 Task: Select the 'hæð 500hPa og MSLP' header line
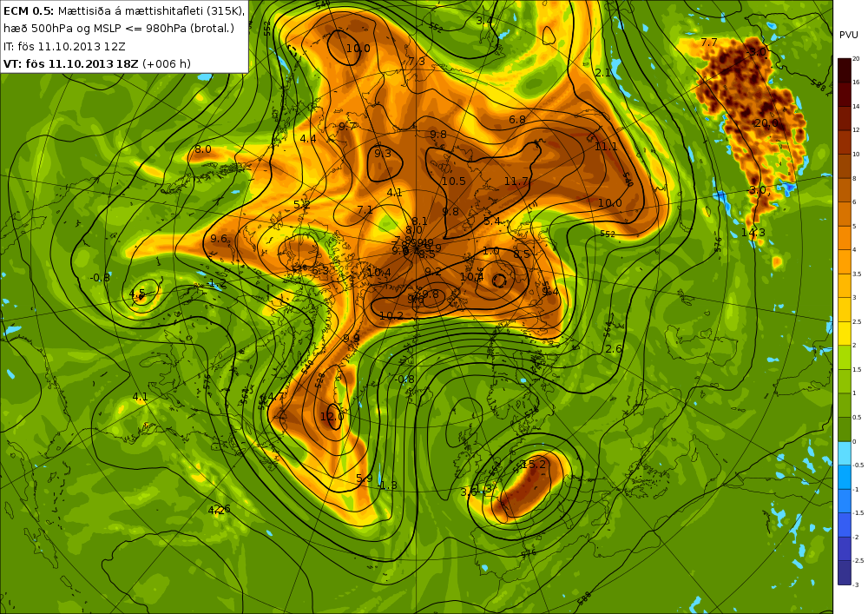tap(118, 29)
